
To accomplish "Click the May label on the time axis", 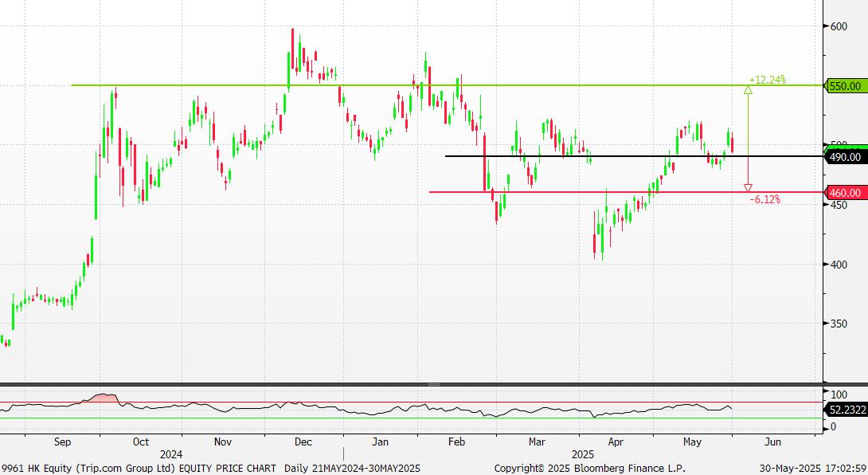I will pyautogui.click(x=692, y=442).
